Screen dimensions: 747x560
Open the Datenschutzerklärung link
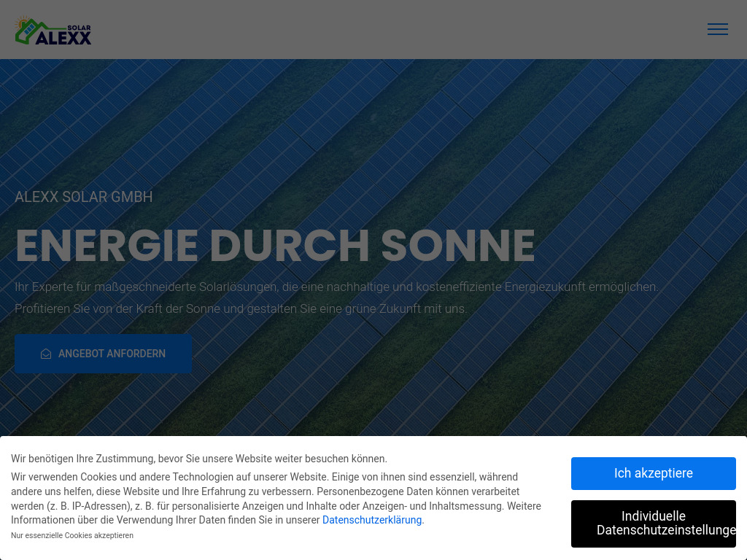point(372,520)
